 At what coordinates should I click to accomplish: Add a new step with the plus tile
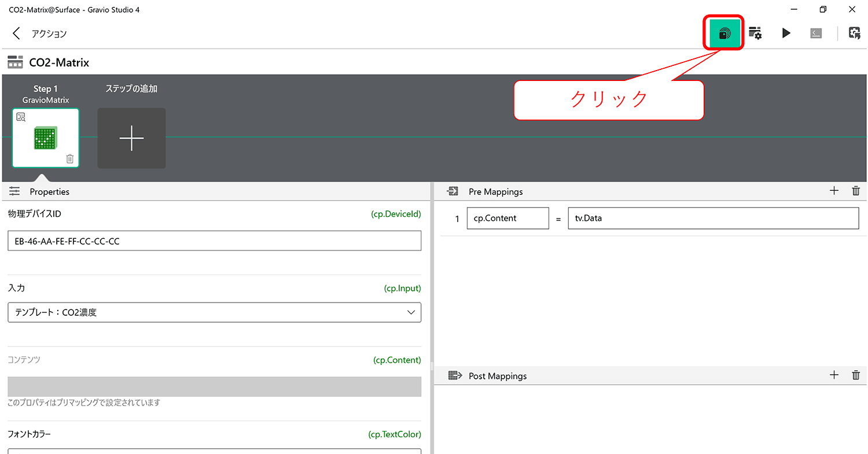pyautogui.click(x=131, y=138)
